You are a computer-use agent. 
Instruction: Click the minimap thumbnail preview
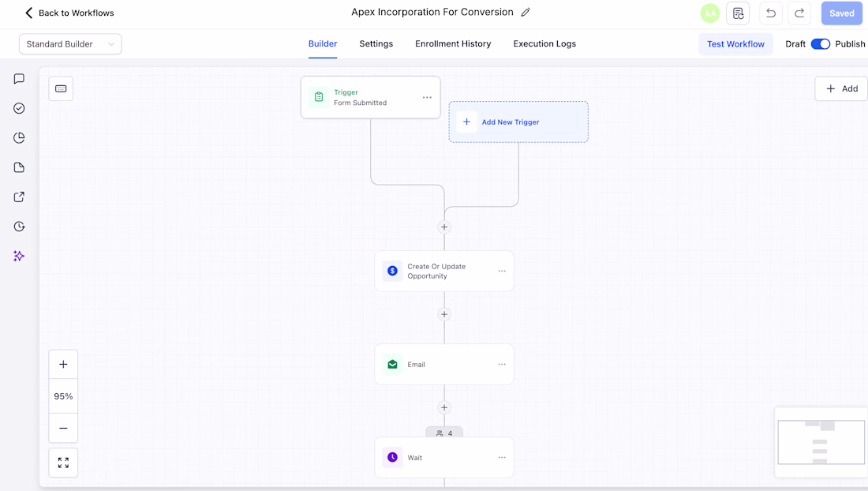click(821, 442)
